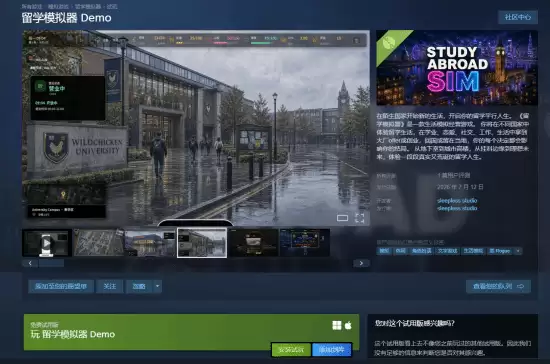Image resolution: width=550 pixels, height=364 pixels.
Task: Click the 角色扮演 tag
Action: pos(421,251)
